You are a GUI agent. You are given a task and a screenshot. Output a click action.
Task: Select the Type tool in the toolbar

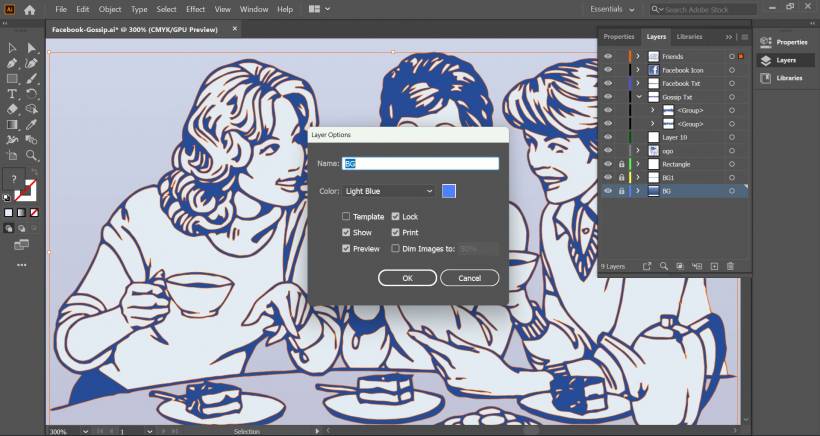(12, 93)
